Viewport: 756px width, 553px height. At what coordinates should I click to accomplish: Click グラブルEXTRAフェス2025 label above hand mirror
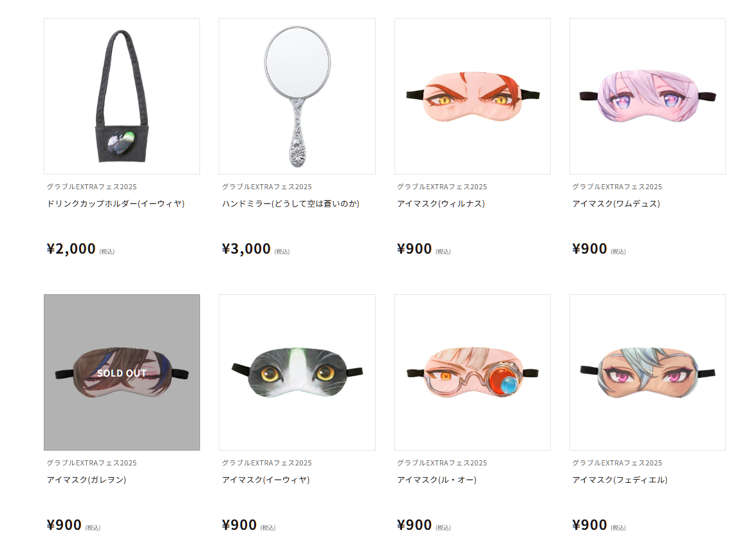coord(266,187)
